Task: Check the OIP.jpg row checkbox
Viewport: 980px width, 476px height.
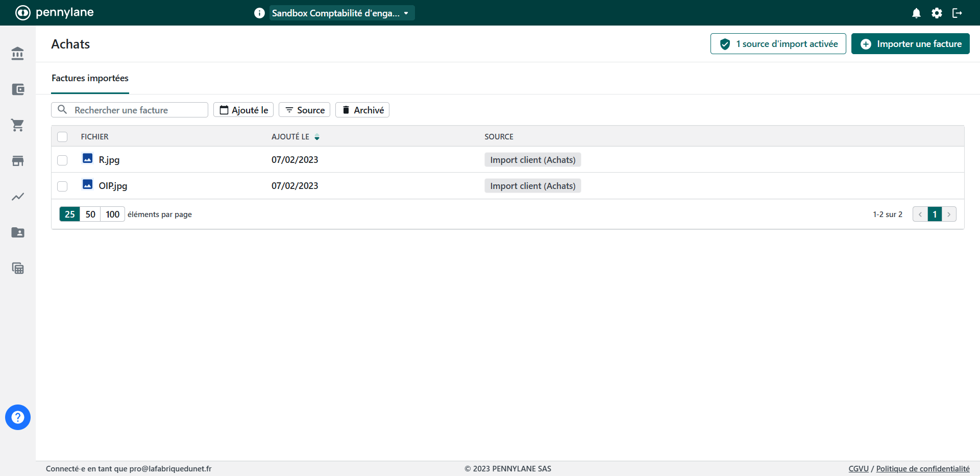Action: pos(62,186)
